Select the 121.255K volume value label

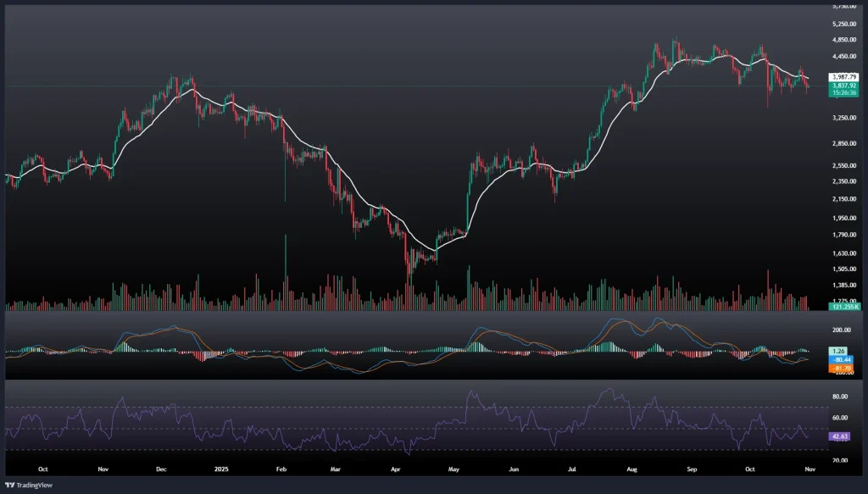pyautogui.click(x=842, y=305)
